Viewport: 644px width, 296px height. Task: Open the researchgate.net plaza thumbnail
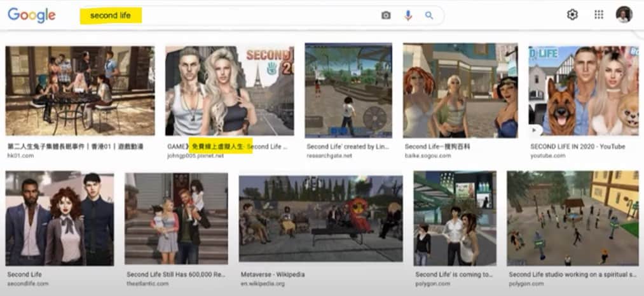pyautogui.click(x=348, y=90)
